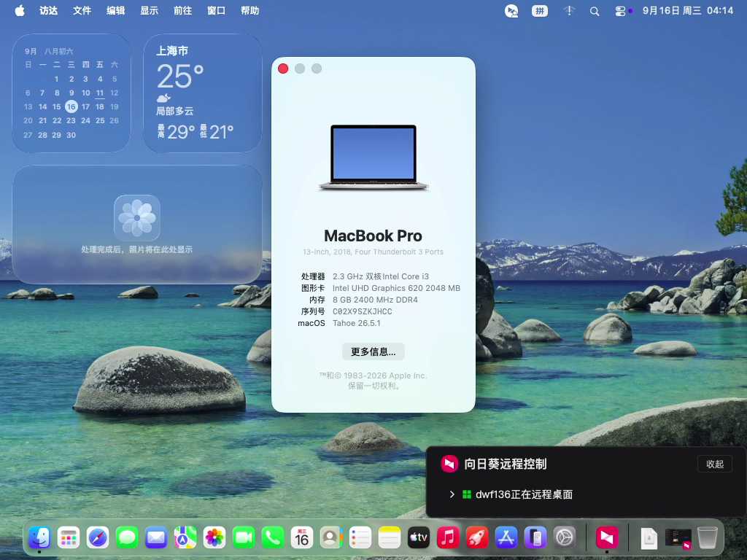
Task: Open Finder from the Dock
Action: tap(39, 538)
